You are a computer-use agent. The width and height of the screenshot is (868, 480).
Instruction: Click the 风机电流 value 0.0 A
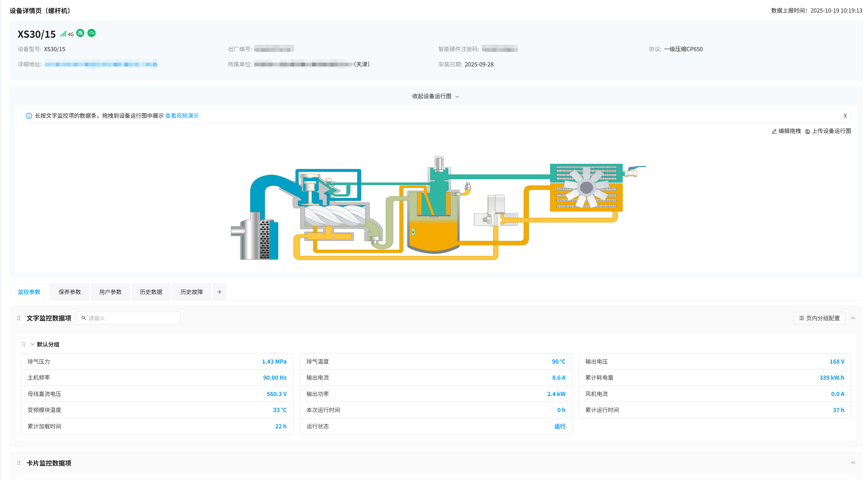(838, 394)
